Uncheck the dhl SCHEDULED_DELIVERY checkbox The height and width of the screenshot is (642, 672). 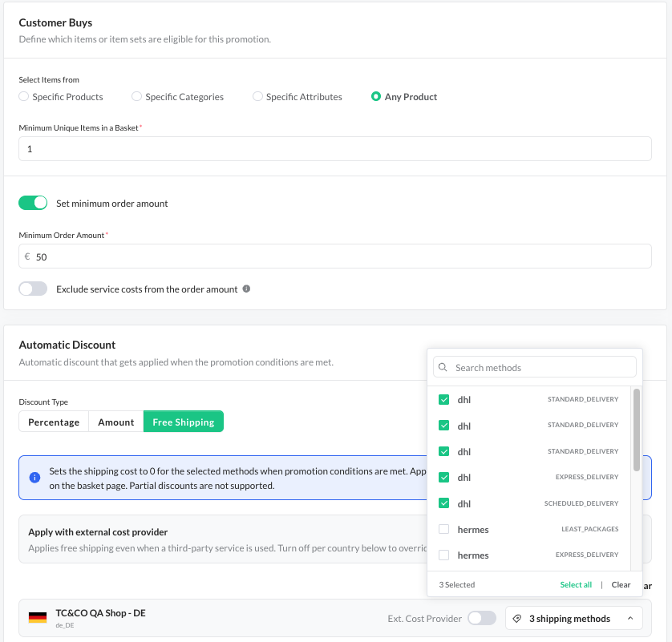pyautogui.click(x=444, y=503)
